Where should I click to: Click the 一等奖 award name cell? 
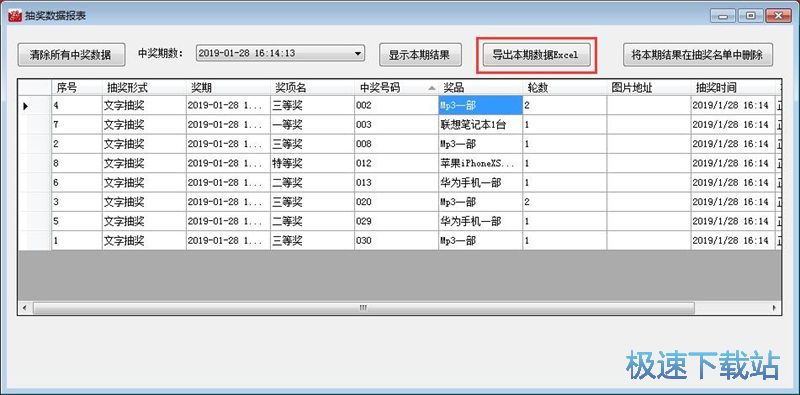(x=312, y=125)
